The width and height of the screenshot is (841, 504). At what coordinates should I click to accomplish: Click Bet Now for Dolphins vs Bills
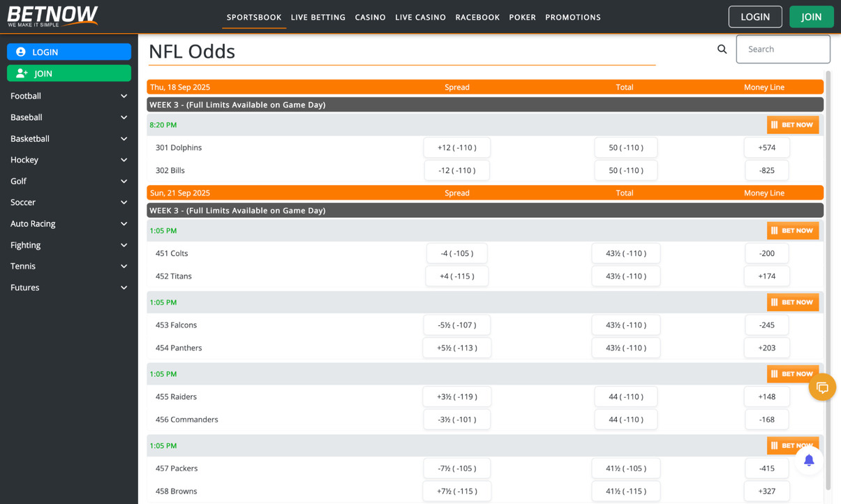[792, 125]
